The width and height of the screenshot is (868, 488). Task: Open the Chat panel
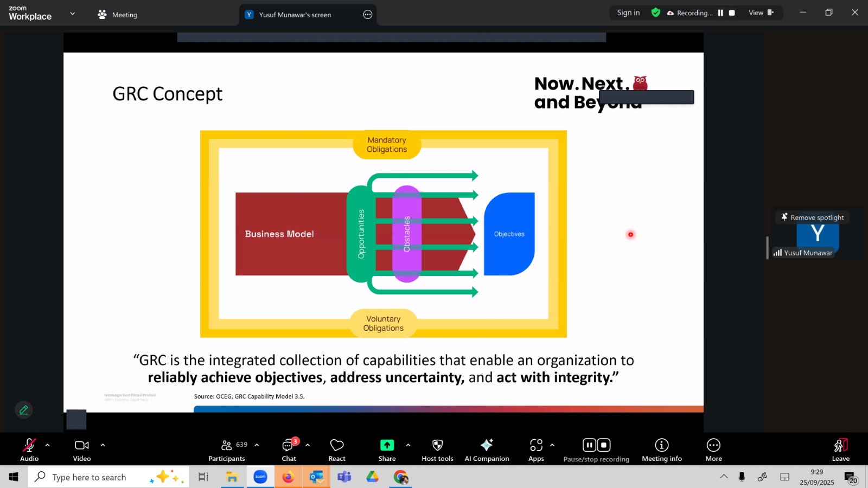[x=289, y=449]
